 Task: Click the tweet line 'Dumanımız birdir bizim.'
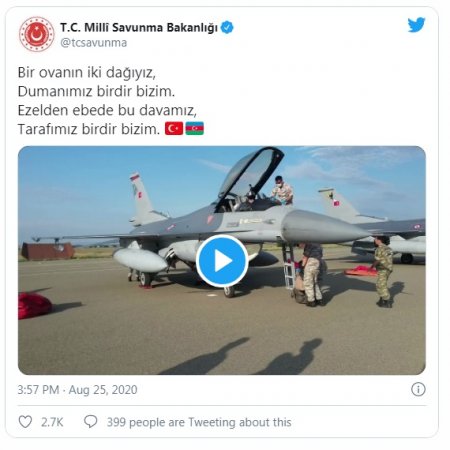96,91
